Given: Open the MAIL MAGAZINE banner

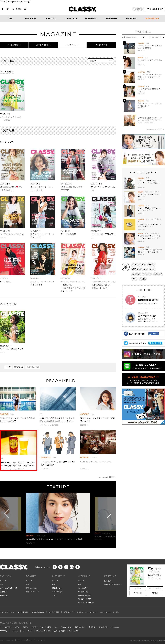Looking at the screenshot, I should point(143,380).
